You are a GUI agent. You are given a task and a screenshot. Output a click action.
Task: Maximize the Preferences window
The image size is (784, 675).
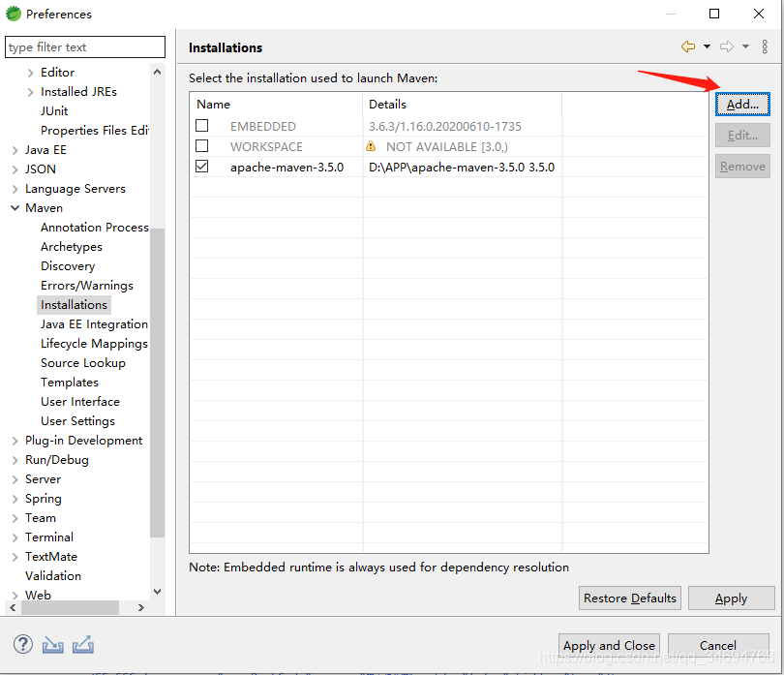[x=714, y=14]
